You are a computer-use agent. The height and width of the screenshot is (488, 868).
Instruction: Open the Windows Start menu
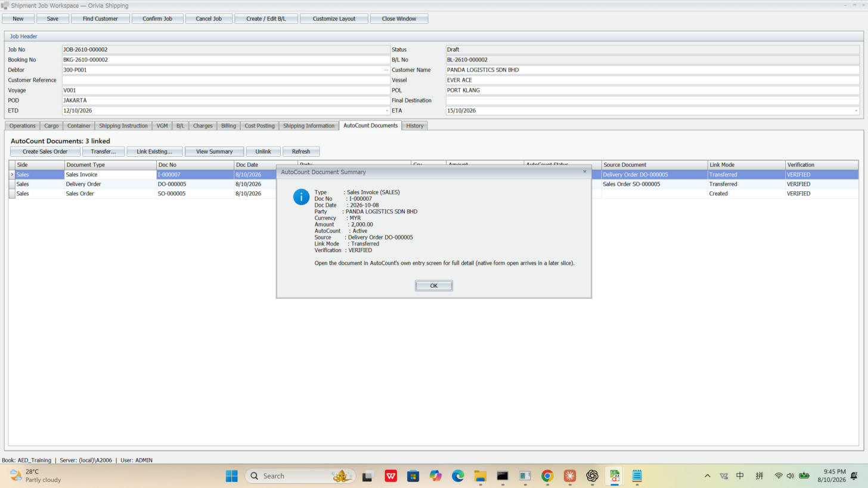pyautogui.click(x=232, y=475)
